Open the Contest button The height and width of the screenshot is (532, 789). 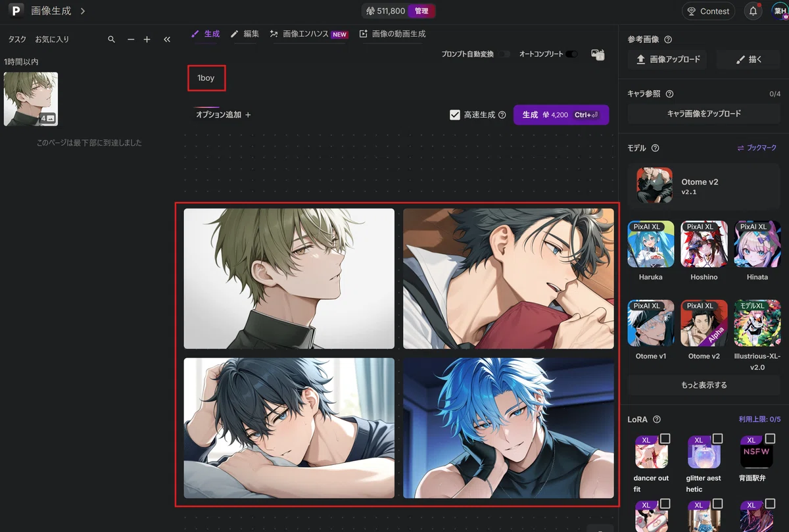tap(708, 11)
